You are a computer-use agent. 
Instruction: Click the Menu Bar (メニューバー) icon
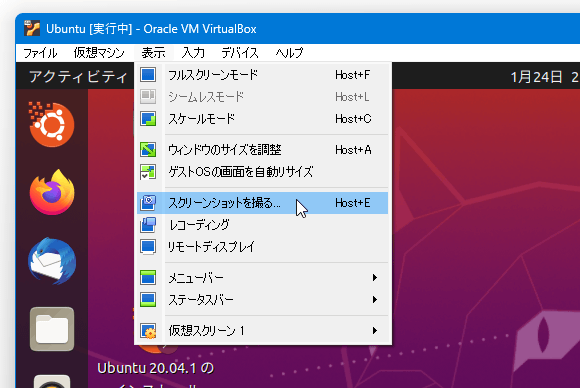[148, 277]
